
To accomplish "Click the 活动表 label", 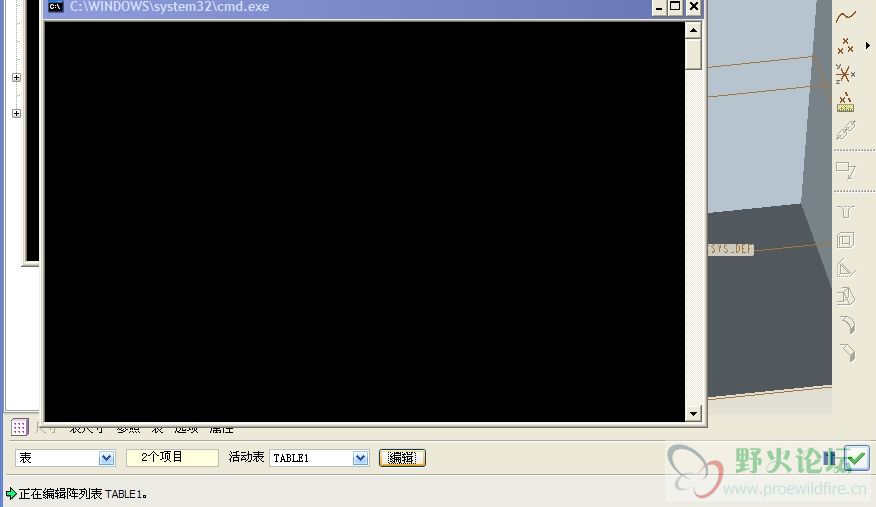I will [x=246, y=457].
